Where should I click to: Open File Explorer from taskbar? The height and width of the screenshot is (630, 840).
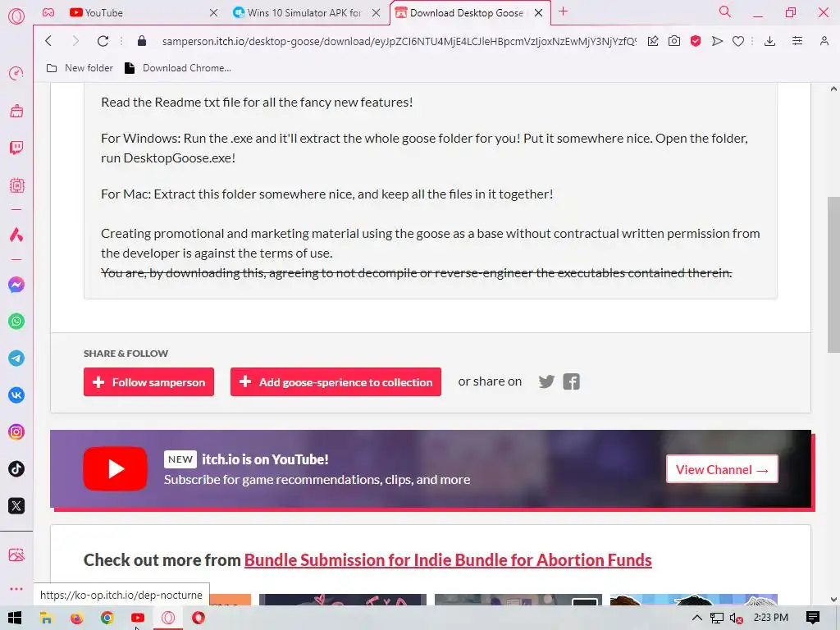click(x=46, y=618)
